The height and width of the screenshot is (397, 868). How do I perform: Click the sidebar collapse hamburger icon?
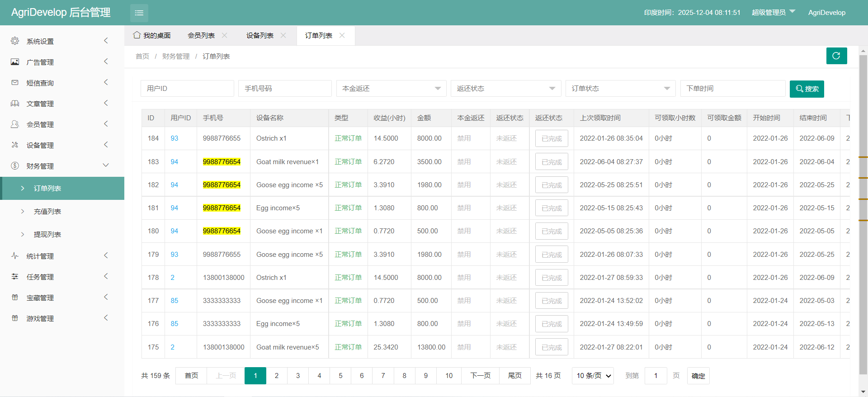pos(139,13)
